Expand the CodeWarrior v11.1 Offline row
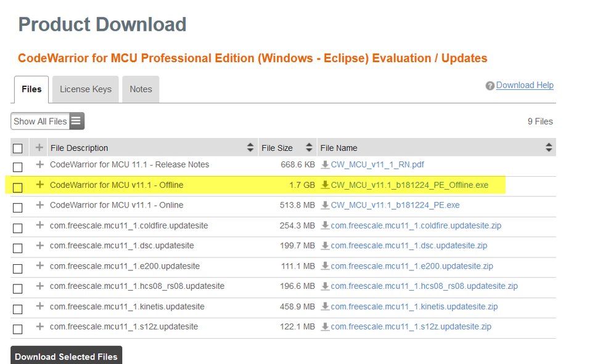Screen dimensions: 616x364 (x=39, y=184)
